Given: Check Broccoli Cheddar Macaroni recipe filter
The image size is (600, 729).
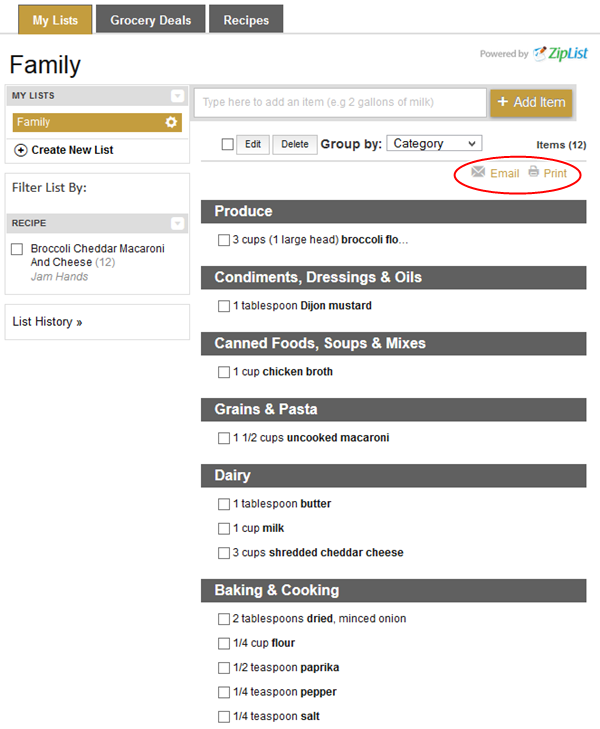Looking at the screenshot, I should (x=17, y=249).
